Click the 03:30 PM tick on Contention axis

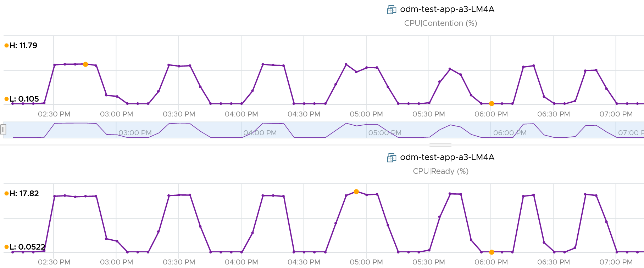point(179,114)
